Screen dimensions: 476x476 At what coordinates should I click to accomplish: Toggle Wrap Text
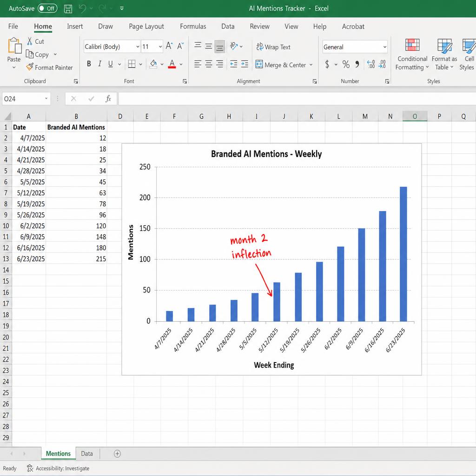[x=273, y=47]
